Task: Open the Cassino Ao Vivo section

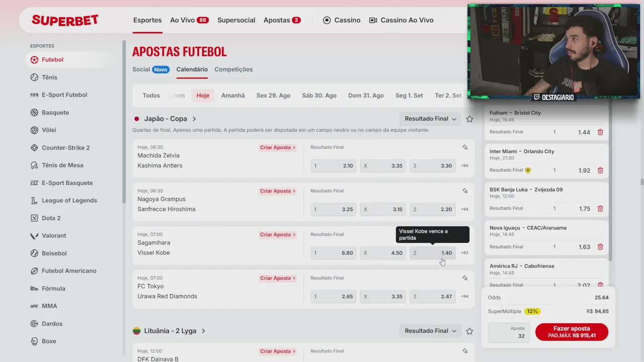Action: pyautogui.click(x=401, y=20)
